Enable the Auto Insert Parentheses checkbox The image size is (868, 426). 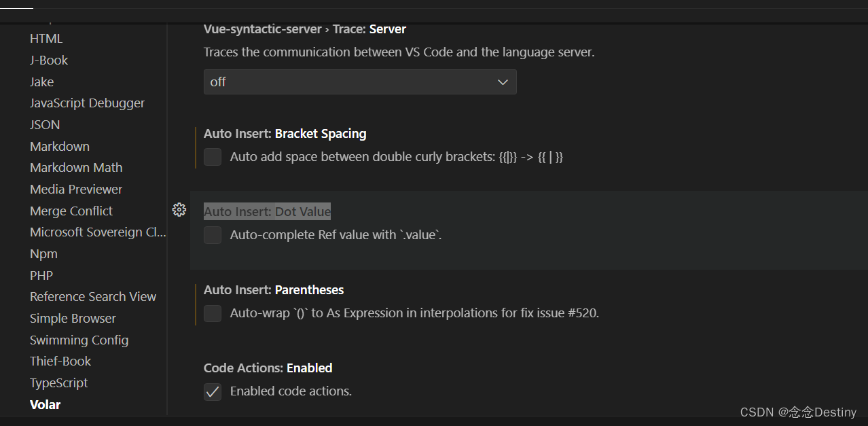tap(213, 313)
